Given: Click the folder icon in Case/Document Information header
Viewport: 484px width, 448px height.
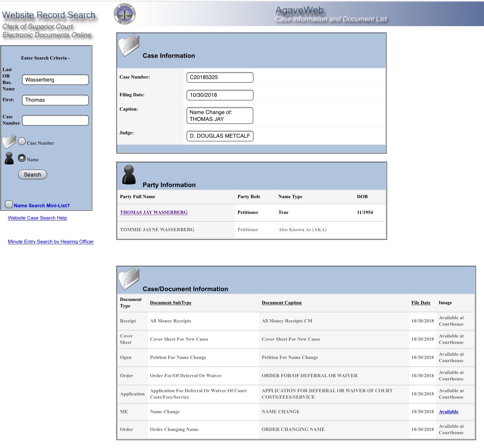Looking at the screenshot, I should 129,279.
